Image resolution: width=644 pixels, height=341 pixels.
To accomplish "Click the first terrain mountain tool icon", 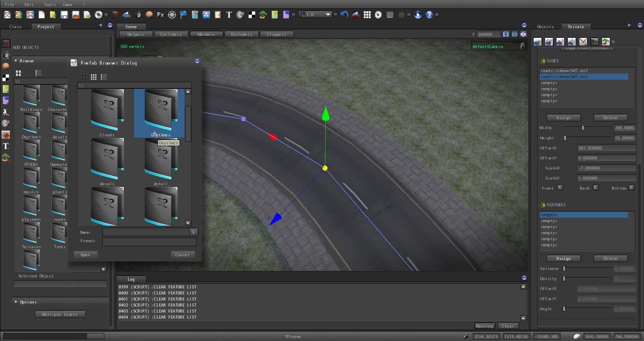I will (x=537, y=42).
